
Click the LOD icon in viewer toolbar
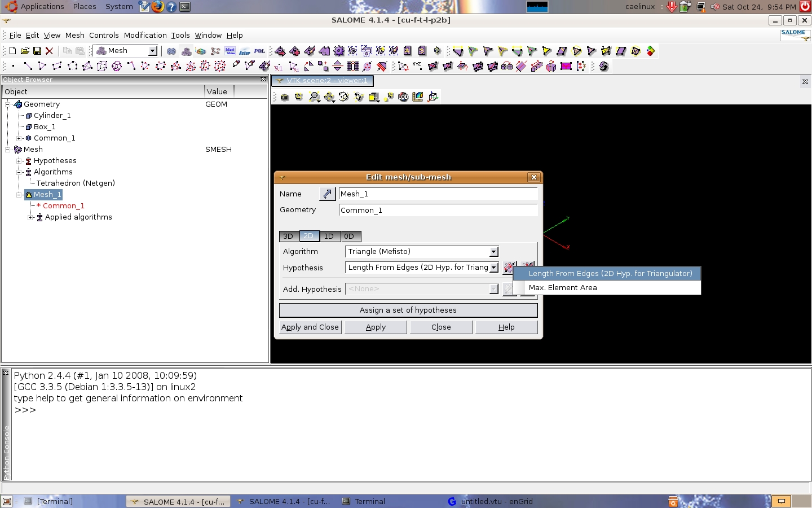pyautogui.click(x=403, y=97)
